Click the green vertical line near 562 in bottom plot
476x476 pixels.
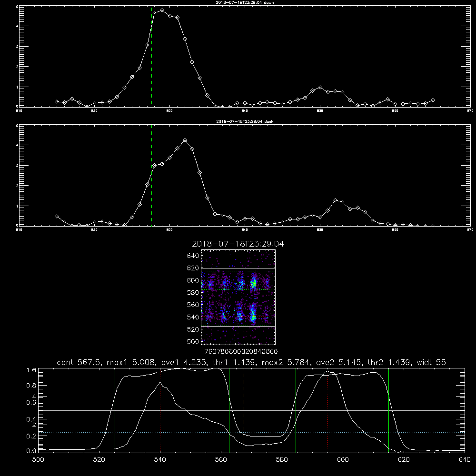pyautogui.click(x=229, y=410)
